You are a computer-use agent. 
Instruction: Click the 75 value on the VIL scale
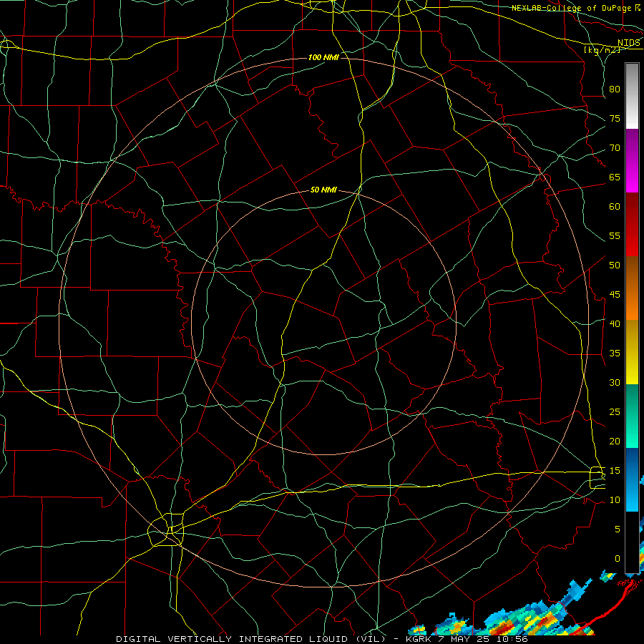pos(615,118)
